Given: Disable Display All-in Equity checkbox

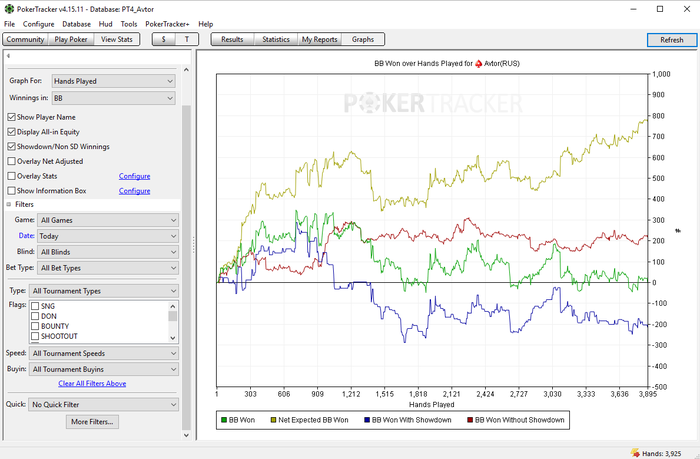Looking at the screenshot, I should 12,132.
